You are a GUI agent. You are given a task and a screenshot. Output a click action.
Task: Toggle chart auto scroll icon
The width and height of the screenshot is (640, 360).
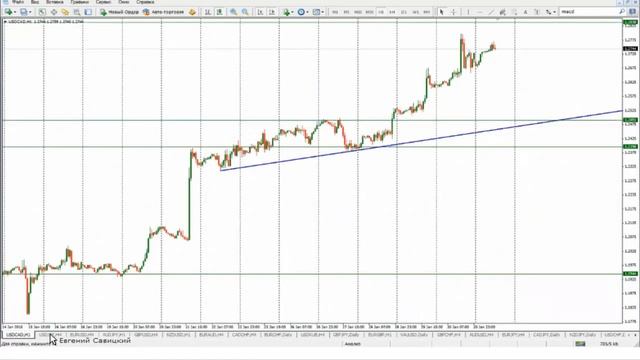[x=260, y=12]
